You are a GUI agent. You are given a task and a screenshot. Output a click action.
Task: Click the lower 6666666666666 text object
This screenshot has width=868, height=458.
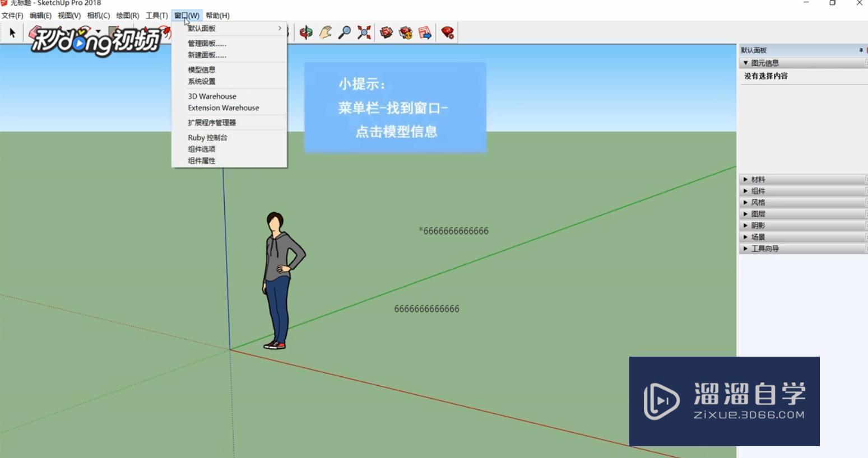click(x=427, y=309)
